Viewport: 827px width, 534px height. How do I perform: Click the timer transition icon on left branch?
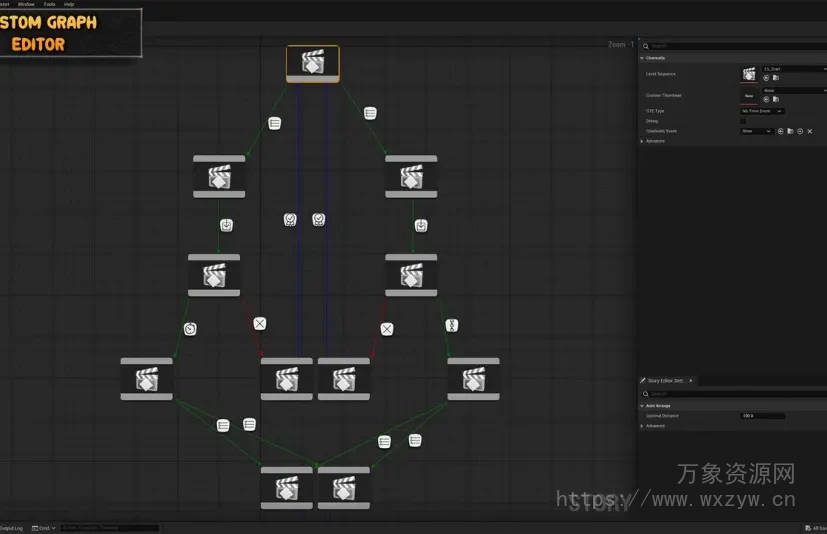coord(189,328)
